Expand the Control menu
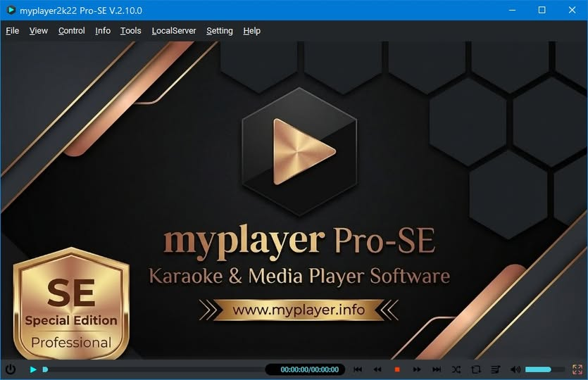Viewport: 588px width, 380px height. tap(72, 31)
